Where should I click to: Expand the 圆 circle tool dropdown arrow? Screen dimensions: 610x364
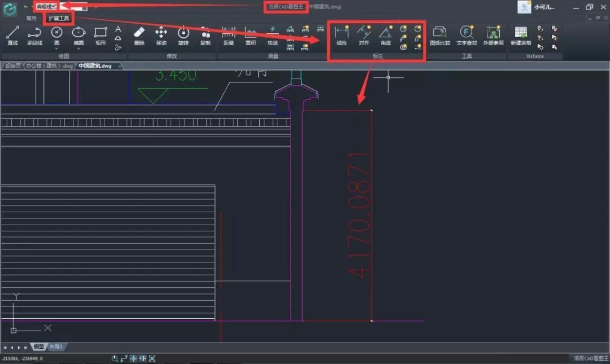point(56,48)
